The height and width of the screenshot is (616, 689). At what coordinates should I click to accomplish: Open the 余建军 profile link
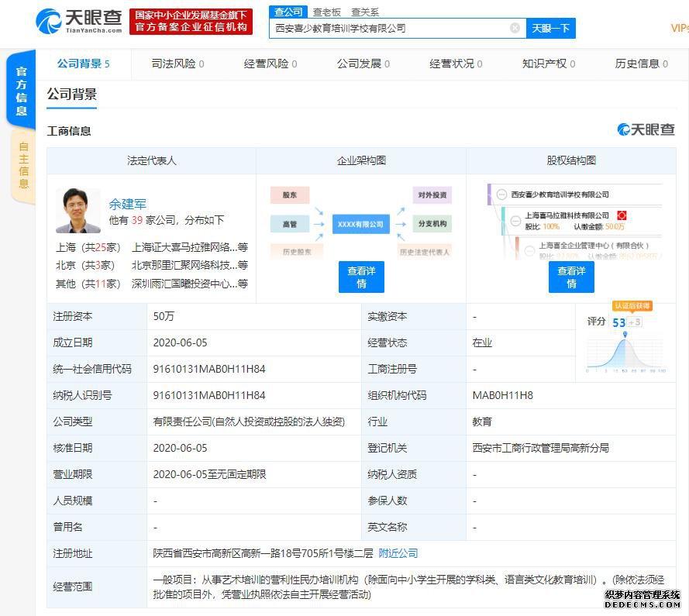127,204
